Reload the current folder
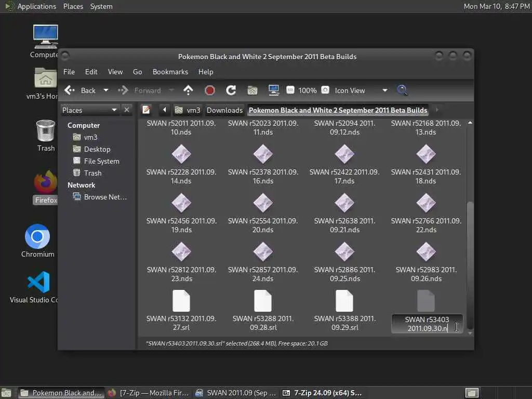Screen dimensions: 532x399 pyautogui.click(x=231, y=90)
